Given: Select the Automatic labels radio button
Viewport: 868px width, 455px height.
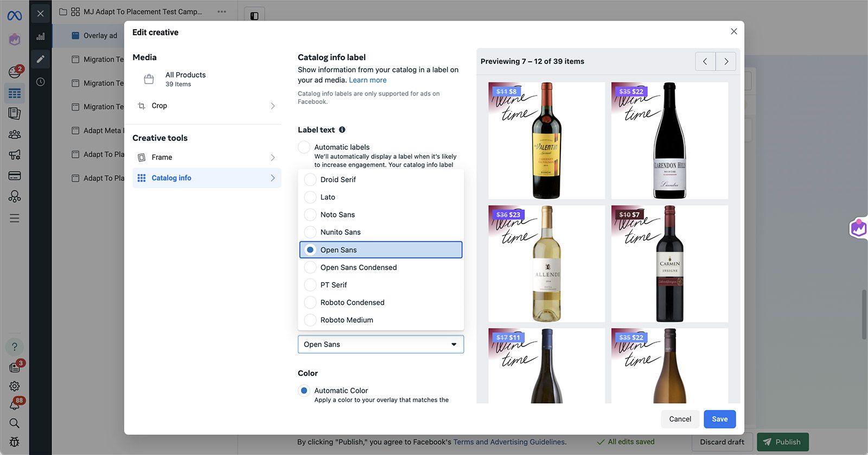Looking at the screenshot, I should (304, 147).
